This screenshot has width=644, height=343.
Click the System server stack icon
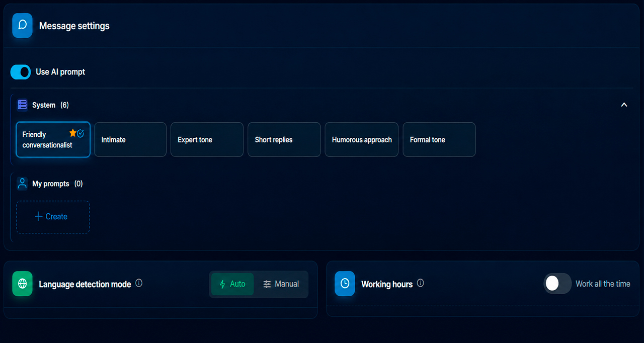[x=22, y=105]
